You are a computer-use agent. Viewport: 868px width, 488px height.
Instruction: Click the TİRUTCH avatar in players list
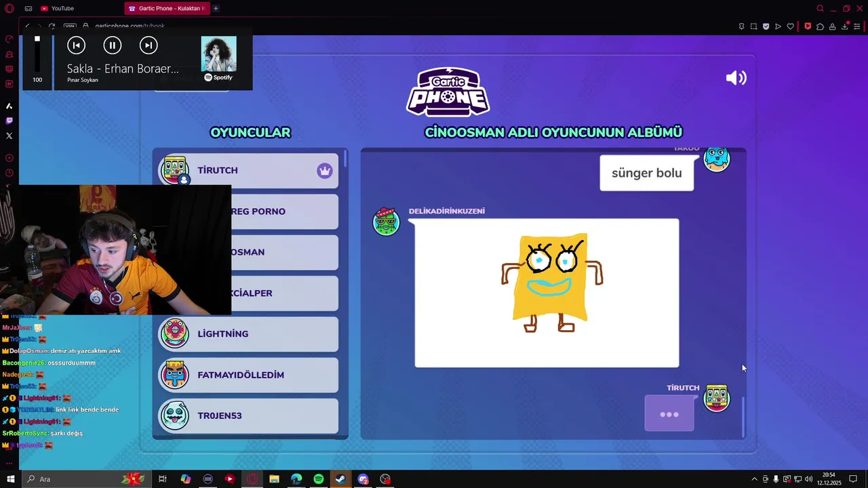pos(175,170)
